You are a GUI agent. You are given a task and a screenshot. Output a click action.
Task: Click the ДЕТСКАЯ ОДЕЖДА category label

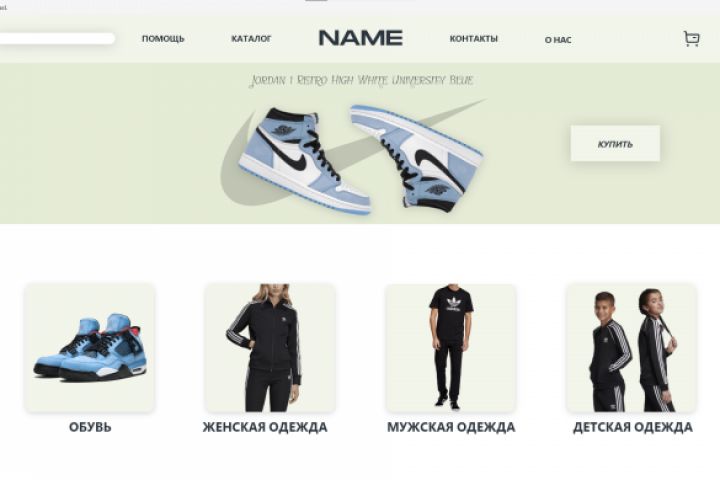(x=633, y=427)
